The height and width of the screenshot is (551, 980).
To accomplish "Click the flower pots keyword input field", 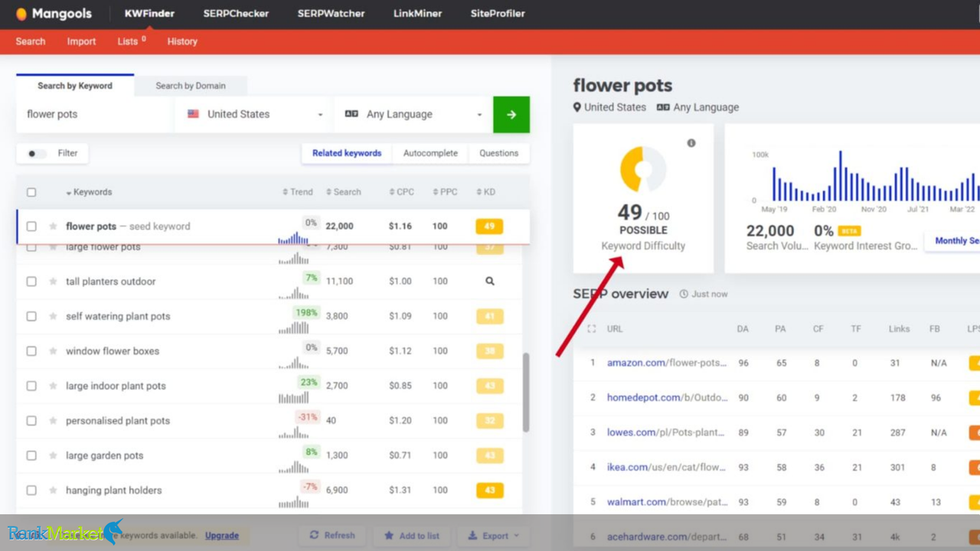I will click(95, 115).
